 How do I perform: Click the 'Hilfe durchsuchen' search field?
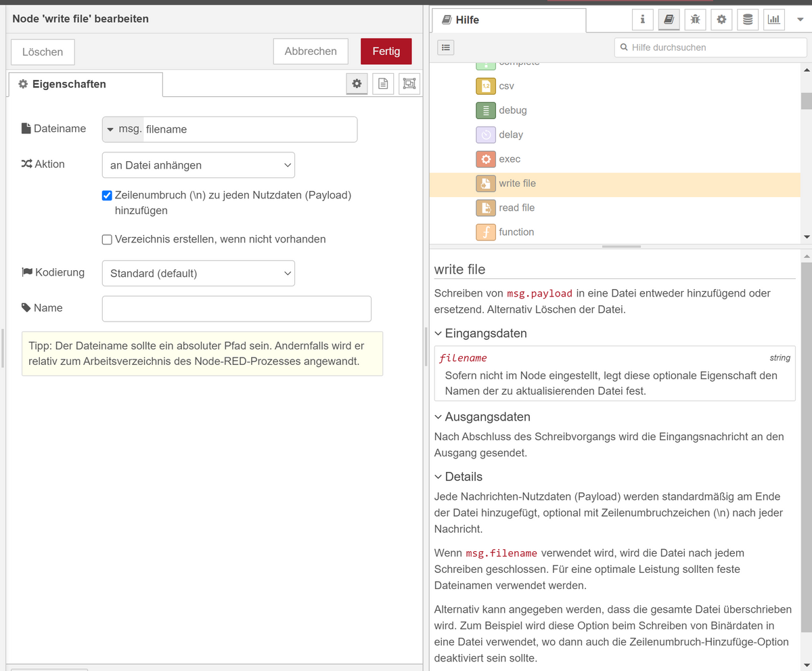710,47
